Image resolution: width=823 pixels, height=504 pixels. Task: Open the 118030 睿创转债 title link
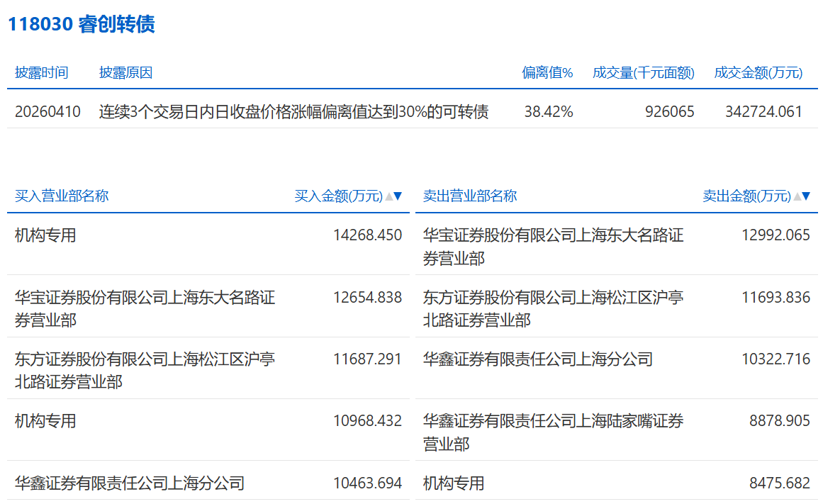pos(81,24)
